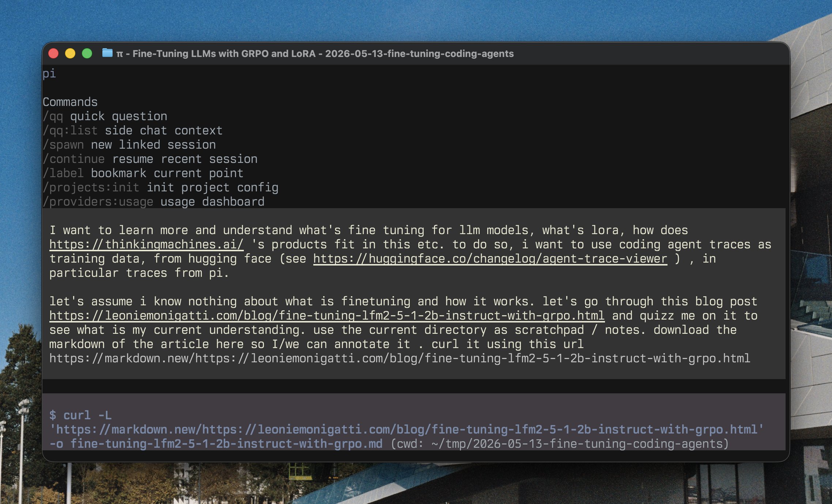The width and height of the screenshot is (832, 504).
Task: Click the output filename fine-tuning-lfm2-5-1-2b-instruct-with-grpo.md
Action: click(226, 444)
